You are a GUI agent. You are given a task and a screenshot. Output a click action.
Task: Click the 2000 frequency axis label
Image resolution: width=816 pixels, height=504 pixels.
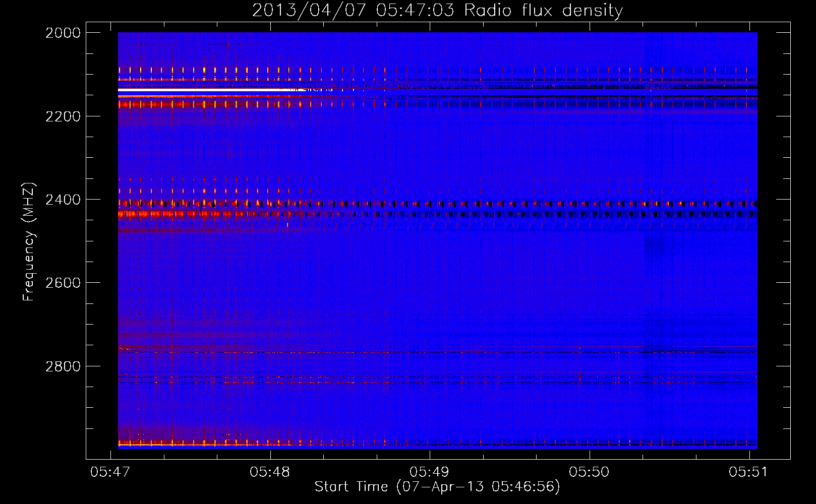point(63,33)
